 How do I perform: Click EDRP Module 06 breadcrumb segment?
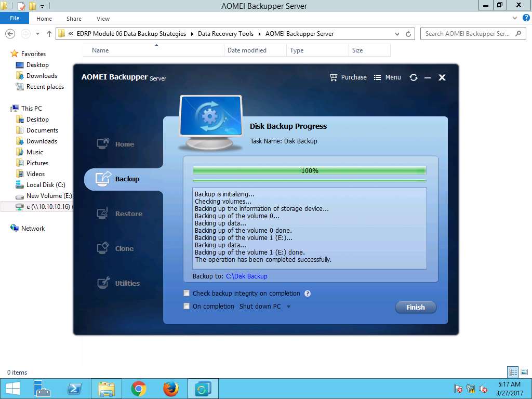click(x=131, y=34)
